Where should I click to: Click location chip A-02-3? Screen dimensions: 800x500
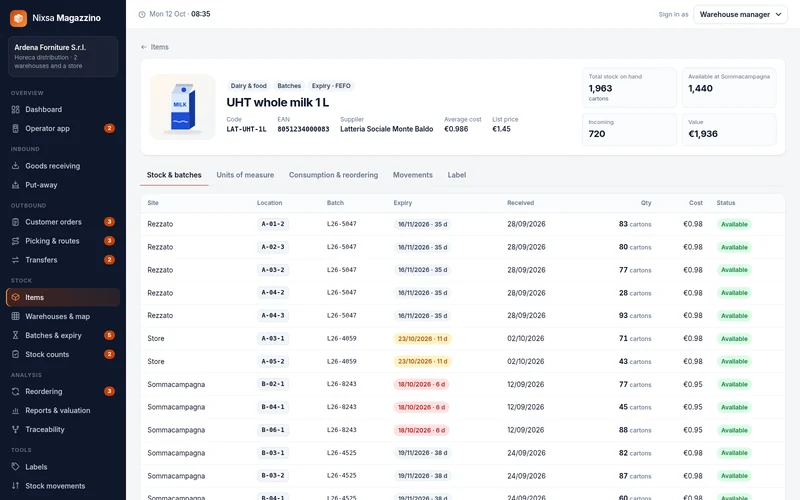(x=273, y=247)
